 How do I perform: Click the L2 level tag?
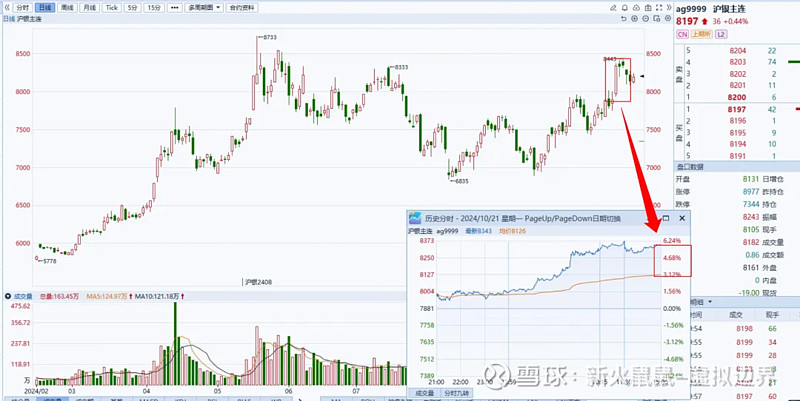[x=720, y=34]
